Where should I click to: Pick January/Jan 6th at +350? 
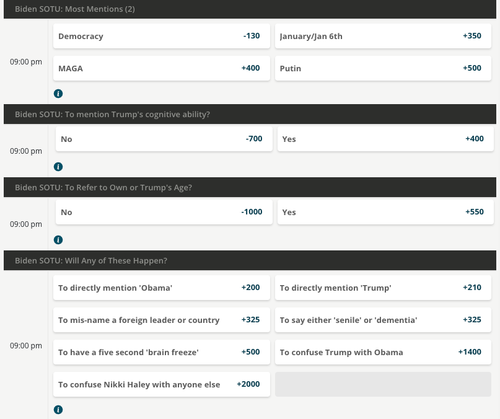(x=383, y=36)
